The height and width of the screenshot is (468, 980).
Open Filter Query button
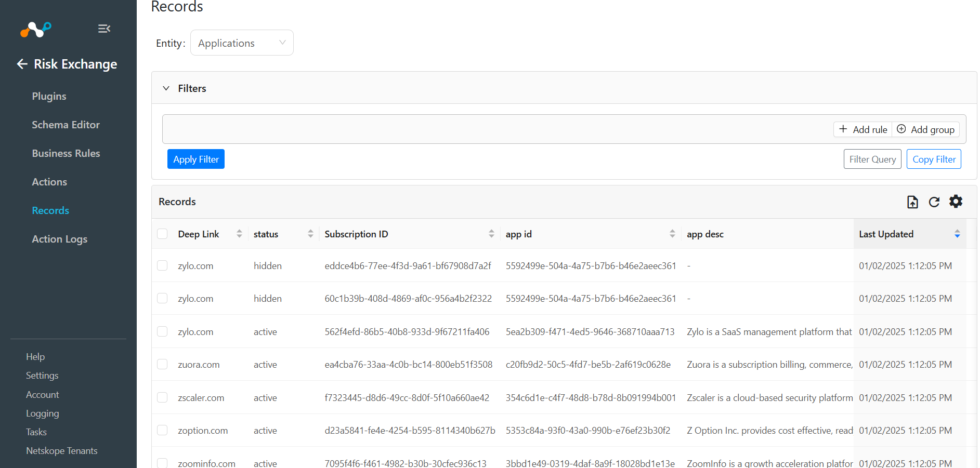(872, 159)
